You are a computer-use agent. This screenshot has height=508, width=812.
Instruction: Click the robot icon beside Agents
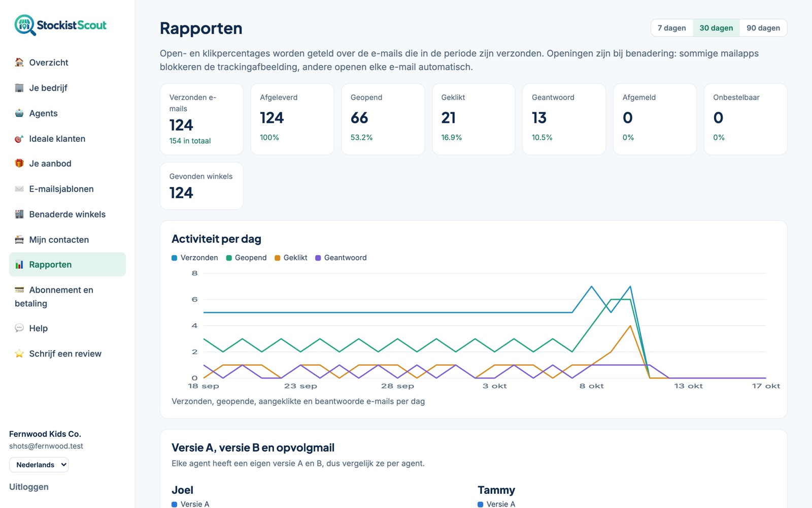pos(19,113)
